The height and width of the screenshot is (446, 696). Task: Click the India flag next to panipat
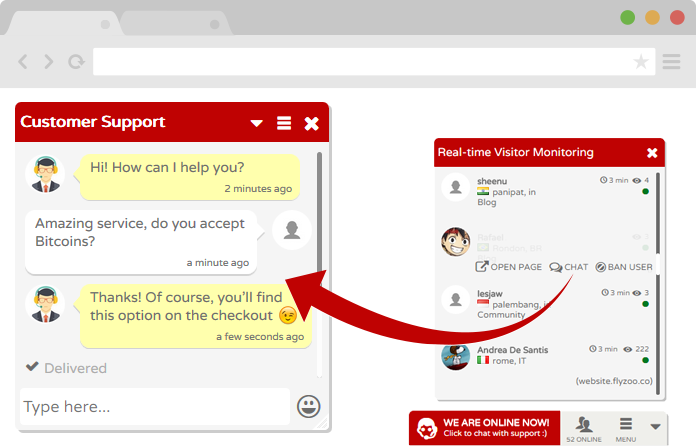point(483,191)
